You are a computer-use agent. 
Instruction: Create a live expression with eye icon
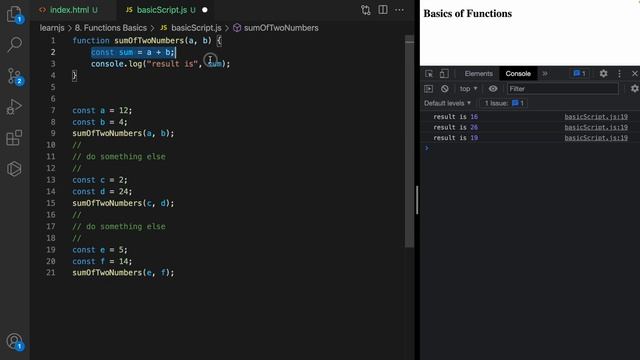click(493, 89)
